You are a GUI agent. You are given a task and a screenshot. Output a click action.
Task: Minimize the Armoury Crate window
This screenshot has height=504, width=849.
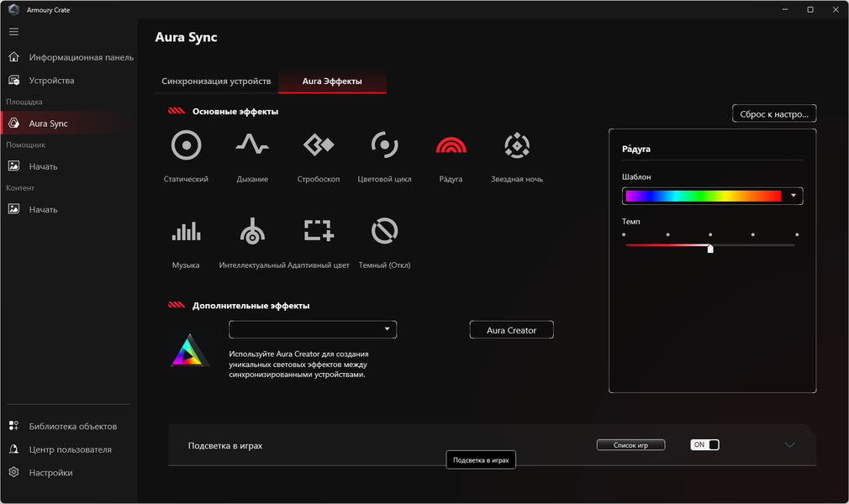pyautogui.click(x=784, y=10)
